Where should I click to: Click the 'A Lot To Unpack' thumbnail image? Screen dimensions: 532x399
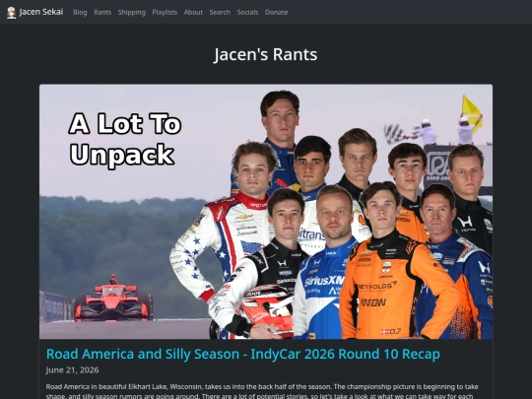coord(266,212)
